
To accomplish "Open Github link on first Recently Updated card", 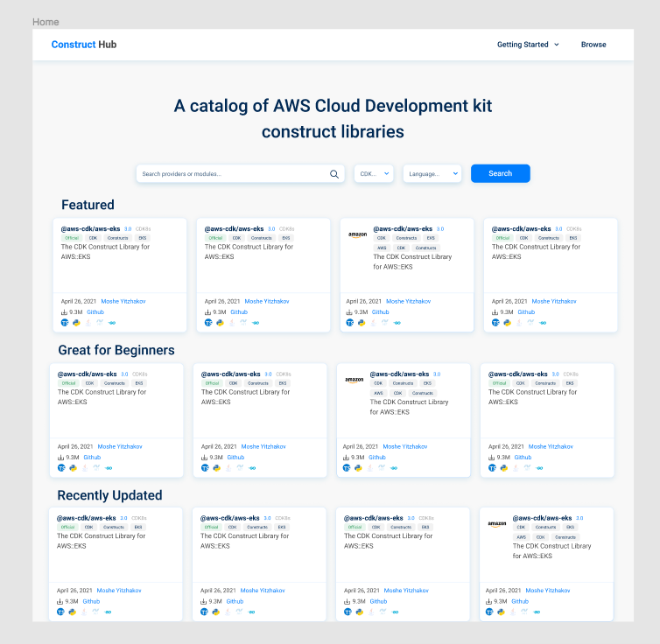I will (x=91, y=601).
